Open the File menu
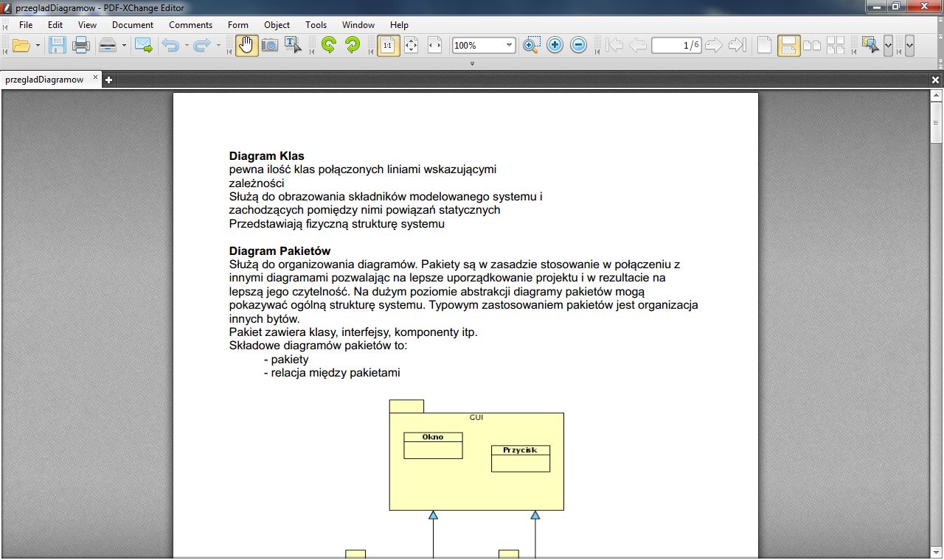 (x=26, y=25)
